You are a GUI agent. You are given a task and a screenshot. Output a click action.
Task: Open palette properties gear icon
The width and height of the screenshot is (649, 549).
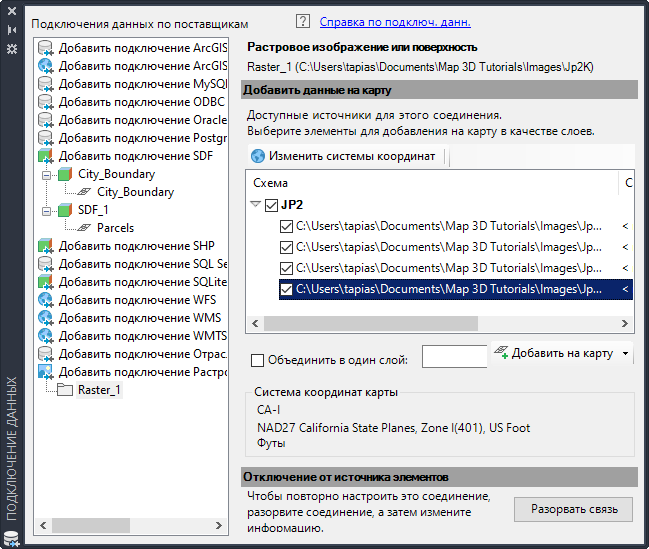tap(12, 49)
